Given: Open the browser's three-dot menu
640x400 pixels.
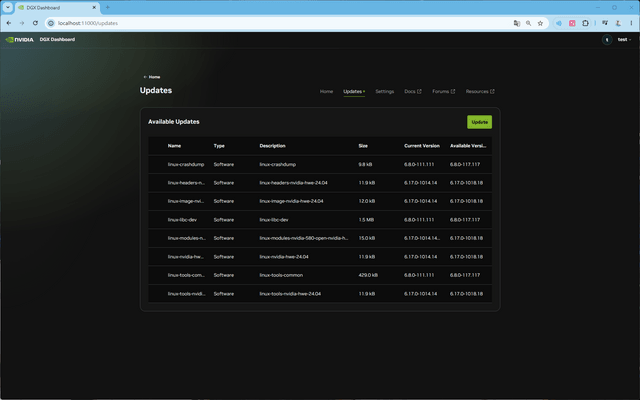Looking at the screenshot, I should [631, 23].
